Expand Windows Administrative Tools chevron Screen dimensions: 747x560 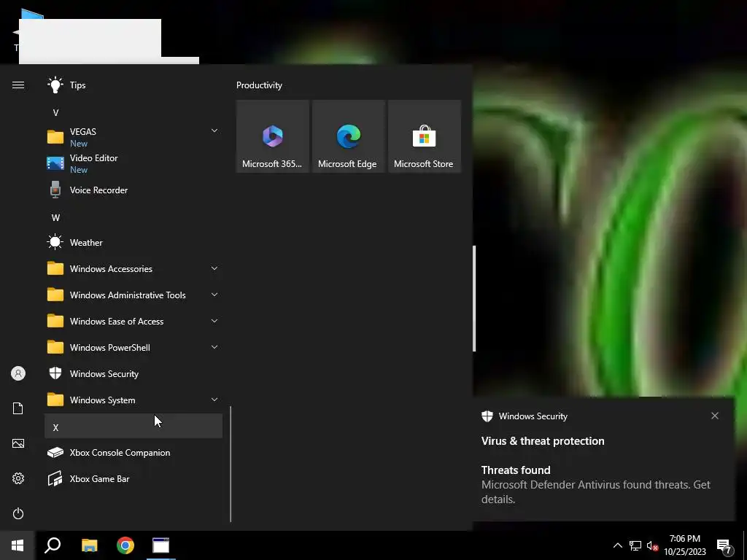(x=214, y=295)
